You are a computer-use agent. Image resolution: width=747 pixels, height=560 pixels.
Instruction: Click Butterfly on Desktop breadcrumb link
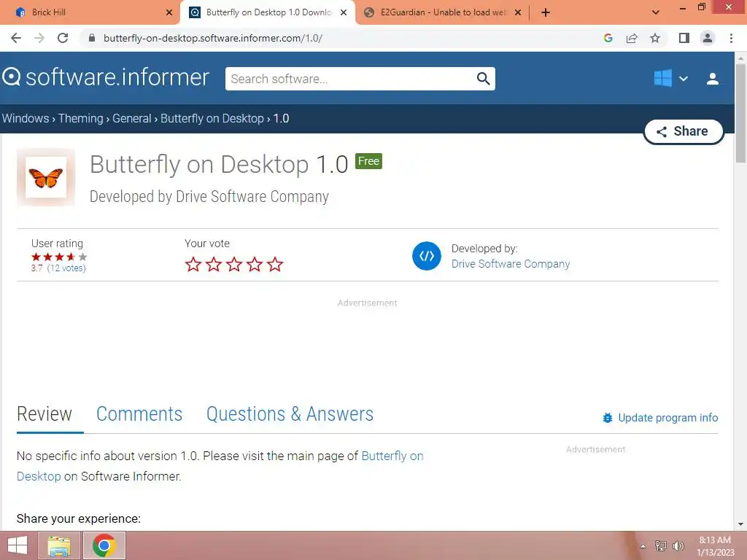[x=212, y=118]
